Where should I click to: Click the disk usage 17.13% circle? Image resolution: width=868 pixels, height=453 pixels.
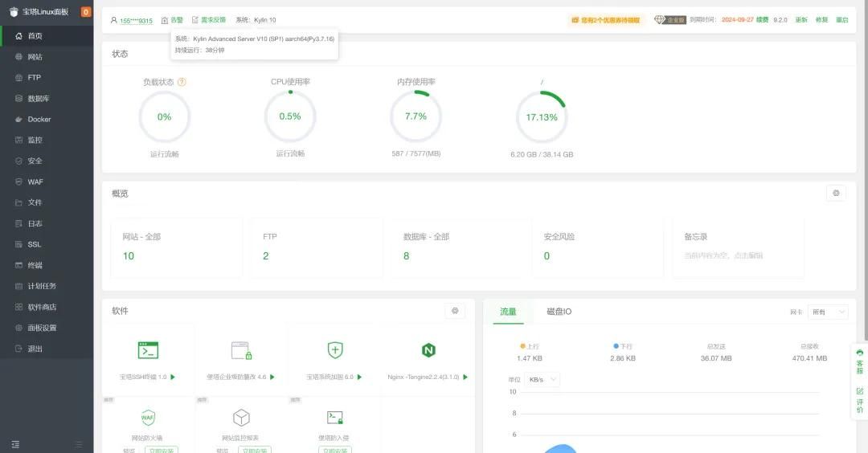pos(541,117)
